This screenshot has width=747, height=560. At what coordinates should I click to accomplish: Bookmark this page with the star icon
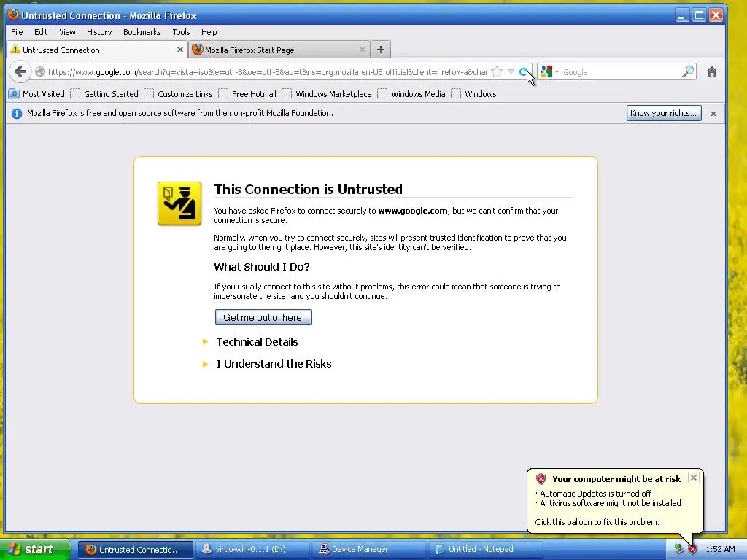497,72
